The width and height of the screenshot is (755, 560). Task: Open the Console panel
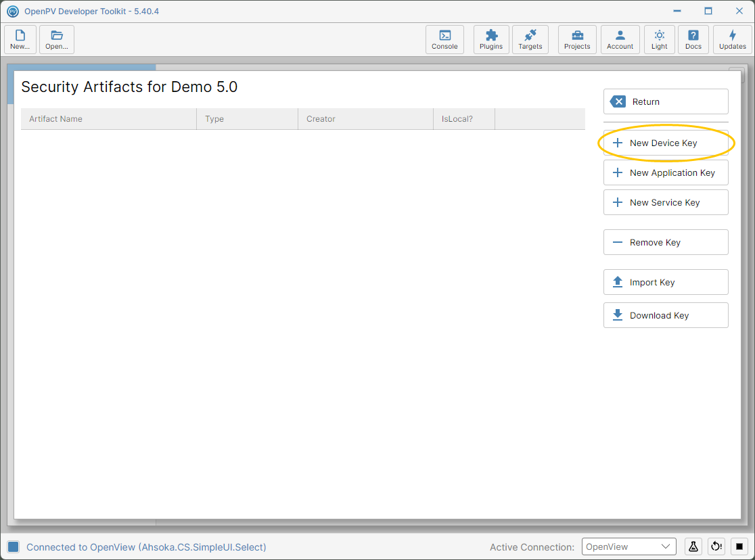[x=444, y=39]
